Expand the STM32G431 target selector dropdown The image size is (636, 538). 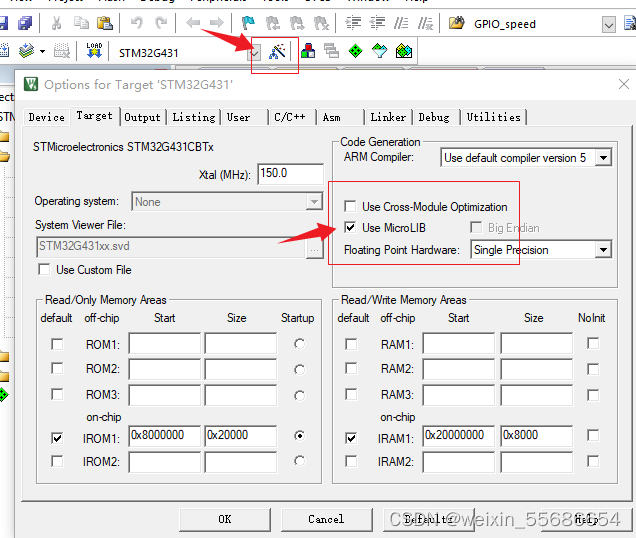click(x=255, y=52)
